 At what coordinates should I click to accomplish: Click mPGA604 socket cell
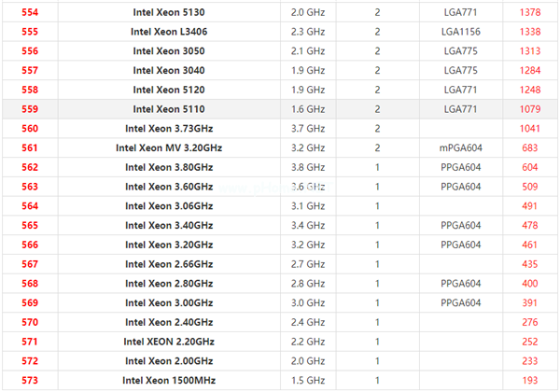(x=460, y=148)
